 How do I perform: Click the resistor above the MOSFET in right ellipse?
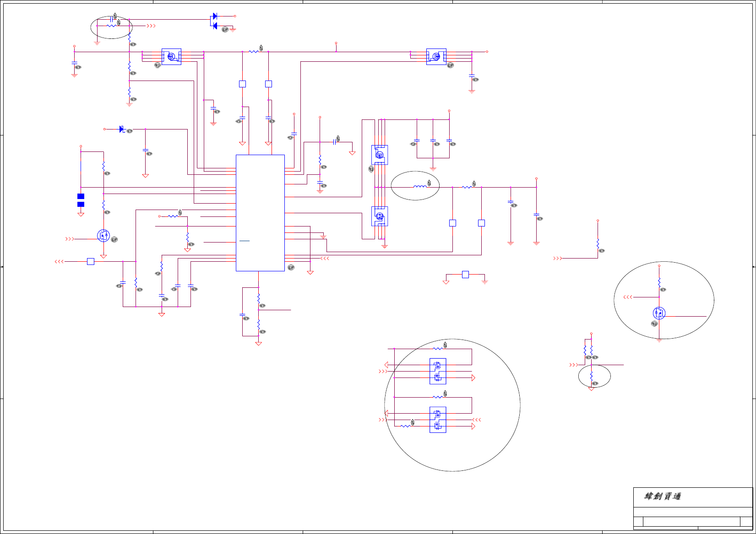[659, 282]
